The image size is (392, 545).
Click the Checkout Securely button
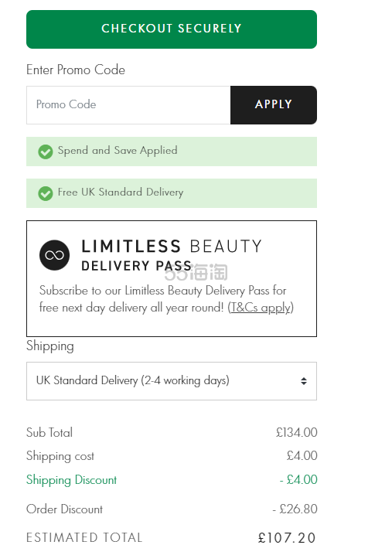click(172, 29)
